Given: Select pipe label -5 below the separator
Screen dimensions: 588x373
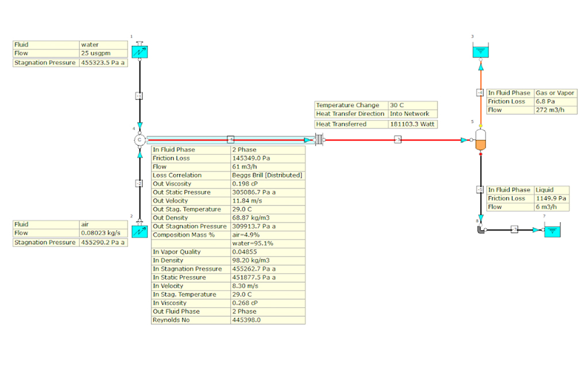Looking at the screenshot, I should (481, 189).
